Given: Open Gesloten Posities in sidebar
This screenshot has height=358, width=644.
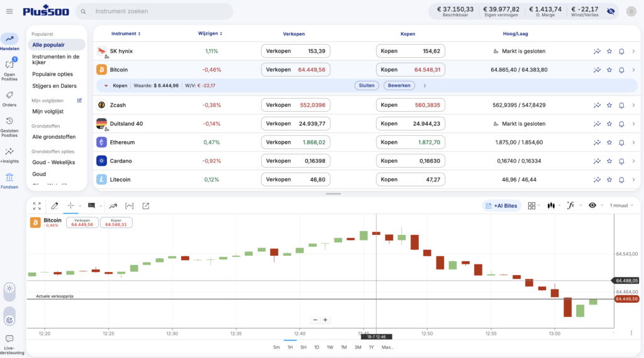Looking at the screenshot, I should (x=9, y=127).
